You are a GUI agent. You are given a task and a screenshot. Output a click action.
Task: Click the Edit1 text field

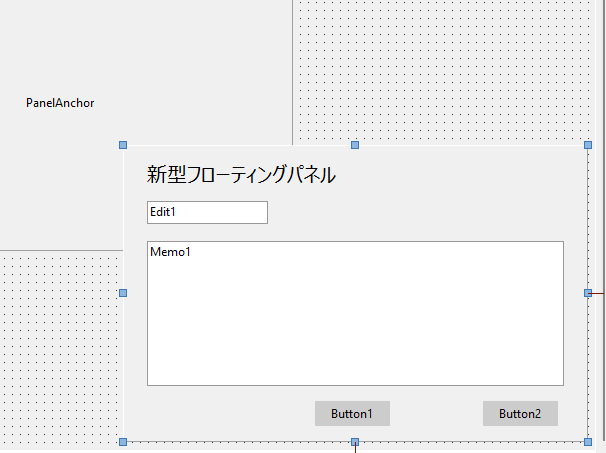click(207, 212)
